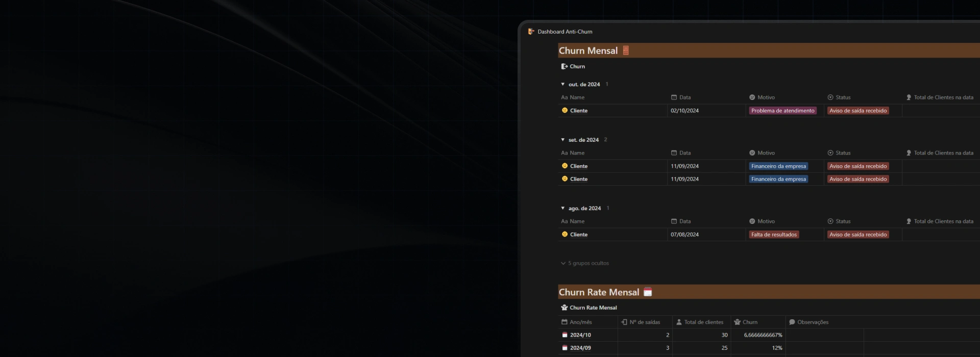The height and width of the screenshot is (357, 980).
Task: Click the Status column icon in out. de 2024 group
Action: 830,97
